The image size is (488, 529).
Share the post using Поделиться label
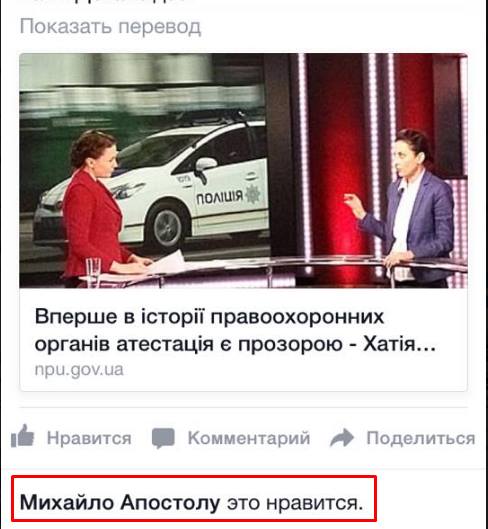[x=421, y=438]
